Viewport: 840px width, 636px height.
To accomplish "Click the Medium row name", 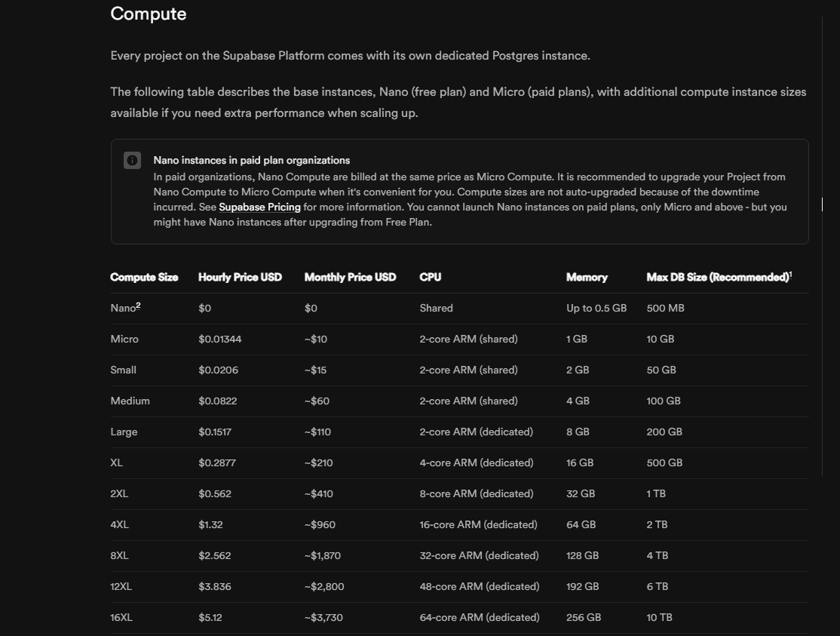I will (x=130, y=401).
